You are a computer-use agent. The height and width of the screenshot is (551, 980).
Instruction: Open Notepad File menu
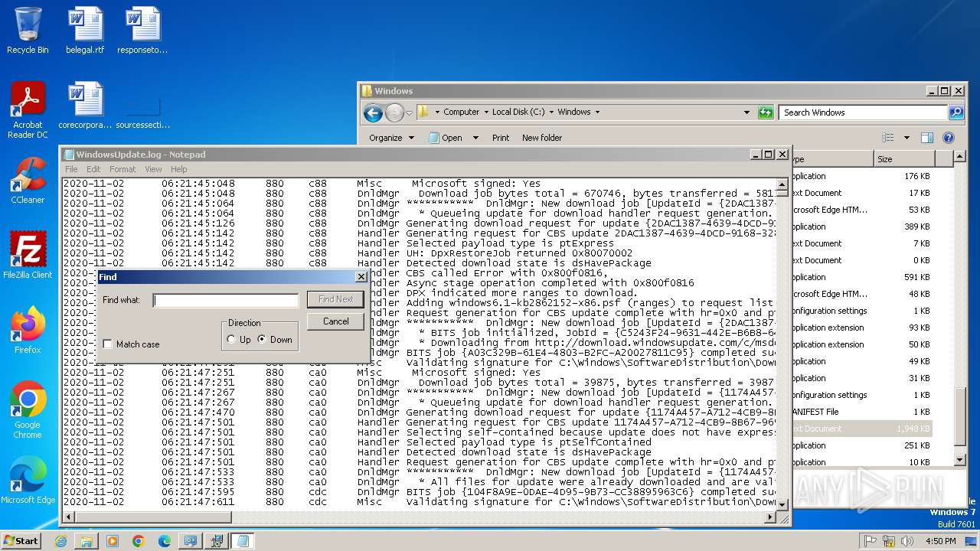coord(71,169)
